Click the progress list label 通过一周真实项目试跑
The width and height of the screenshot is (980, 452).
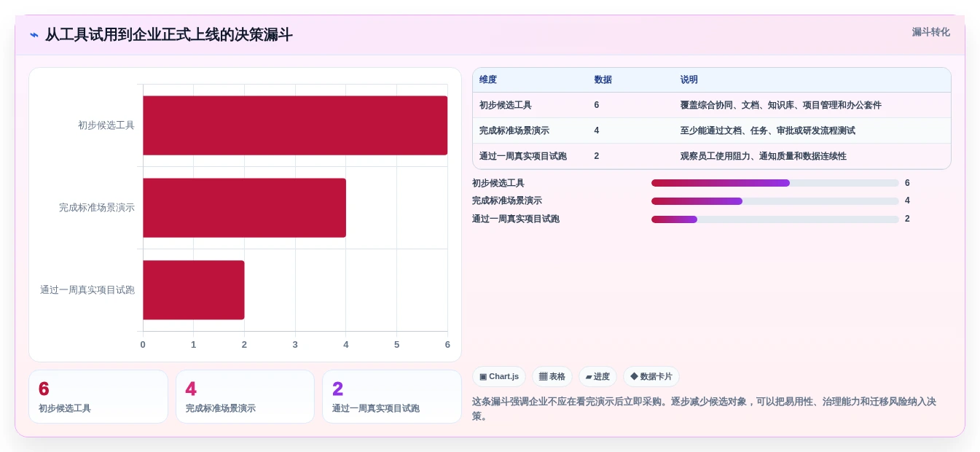coord(516,219)
